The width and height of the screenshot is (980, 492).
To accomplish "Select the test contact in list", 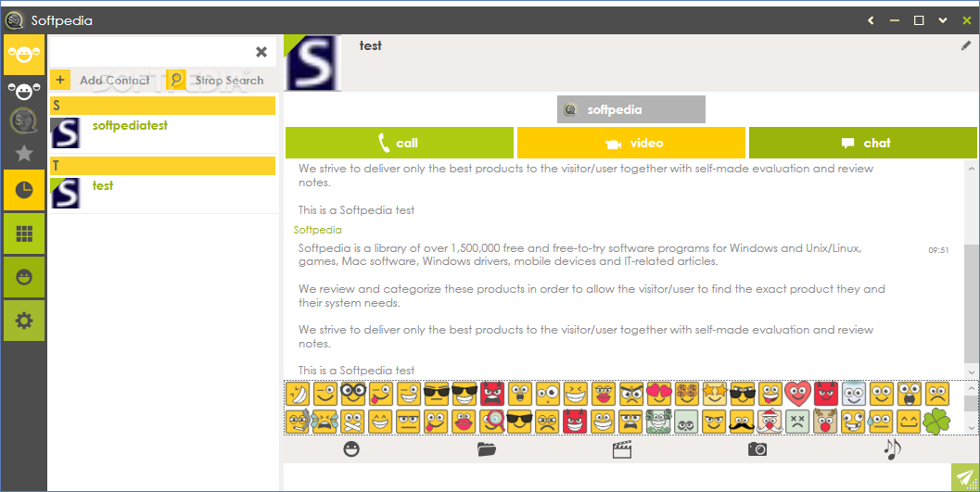I will (x=162, y=194).
